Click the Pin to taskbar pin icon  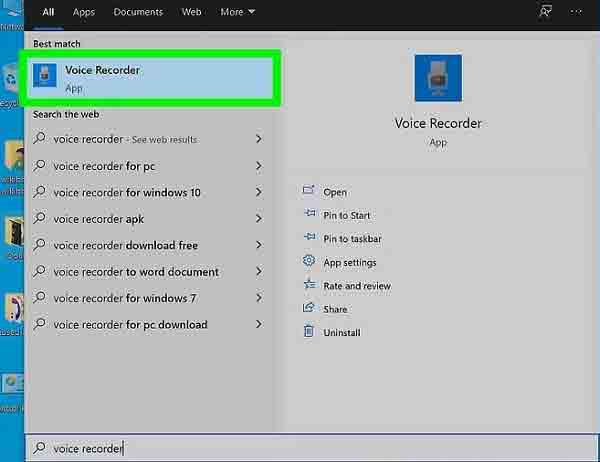pos(309,237)
